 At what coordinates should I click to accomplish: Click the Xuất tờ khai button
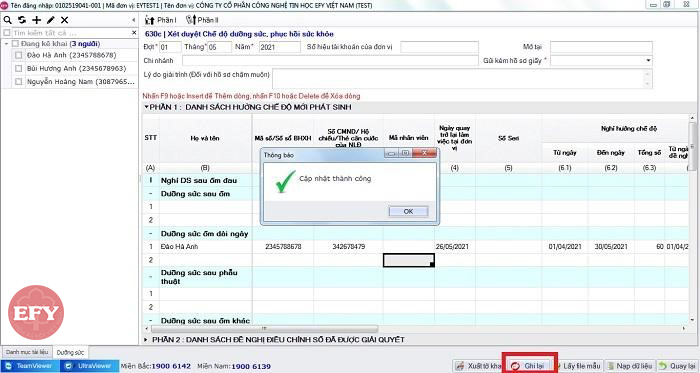[x=478, y=366]
